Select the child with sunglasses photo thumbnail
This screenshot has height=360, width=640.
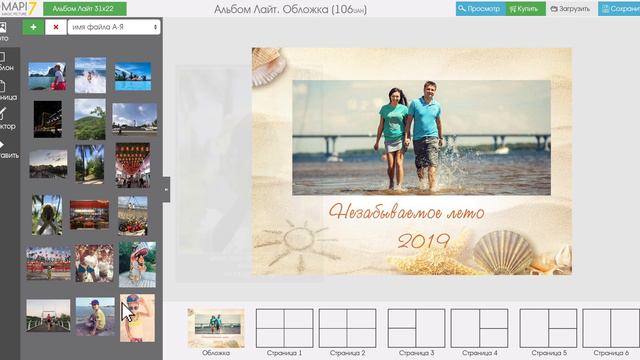coord(138,318)
